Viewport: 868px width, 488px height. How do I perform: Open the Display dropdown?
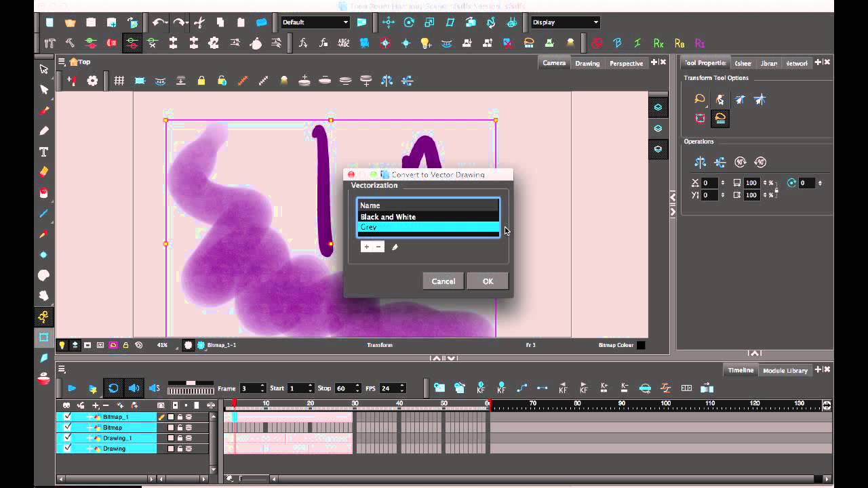coord(565,22)
